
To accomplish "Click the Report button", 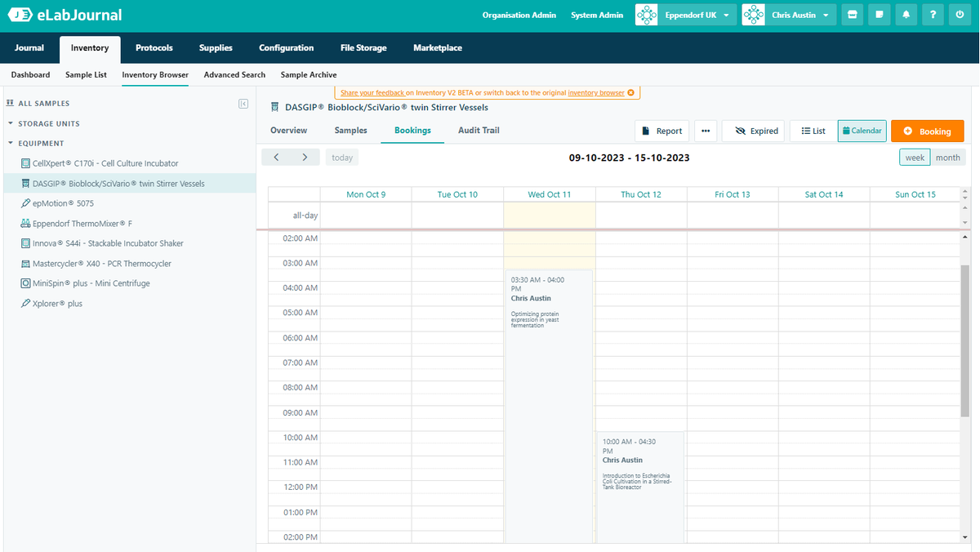I will [662, 131].
